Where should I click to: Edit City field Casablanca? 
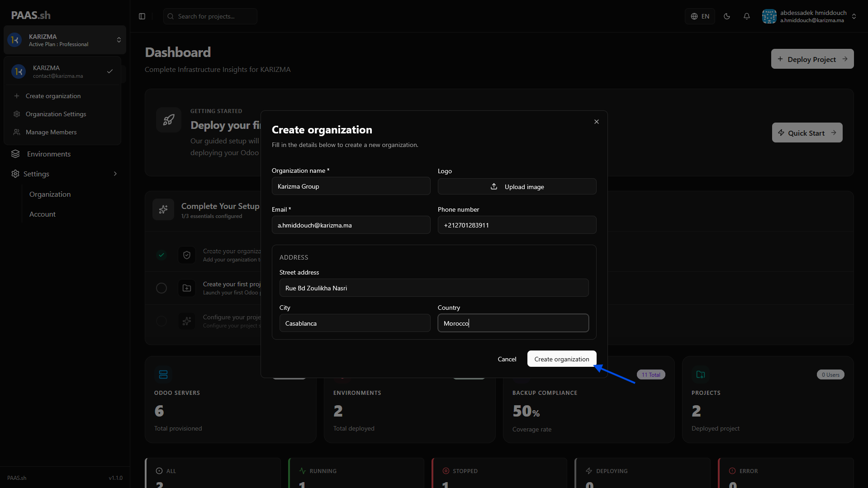click(355, 323)
